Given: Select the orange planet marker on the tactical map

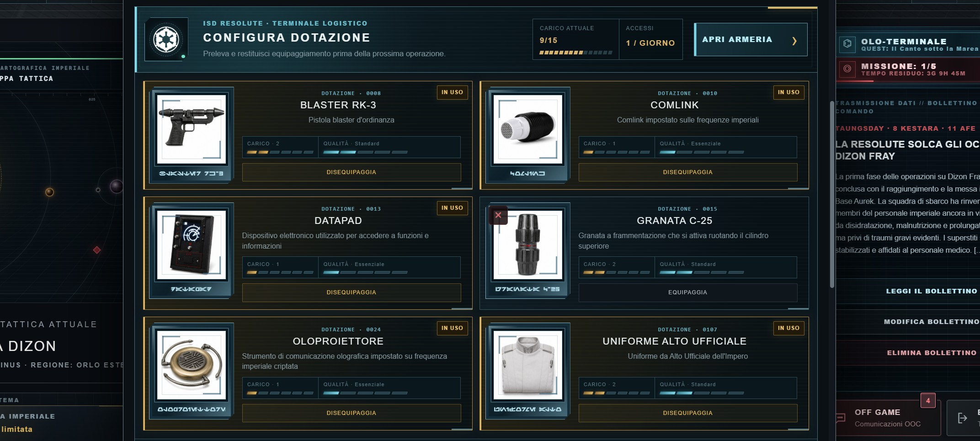Looking at the screenshot, I should click(50, 192).
